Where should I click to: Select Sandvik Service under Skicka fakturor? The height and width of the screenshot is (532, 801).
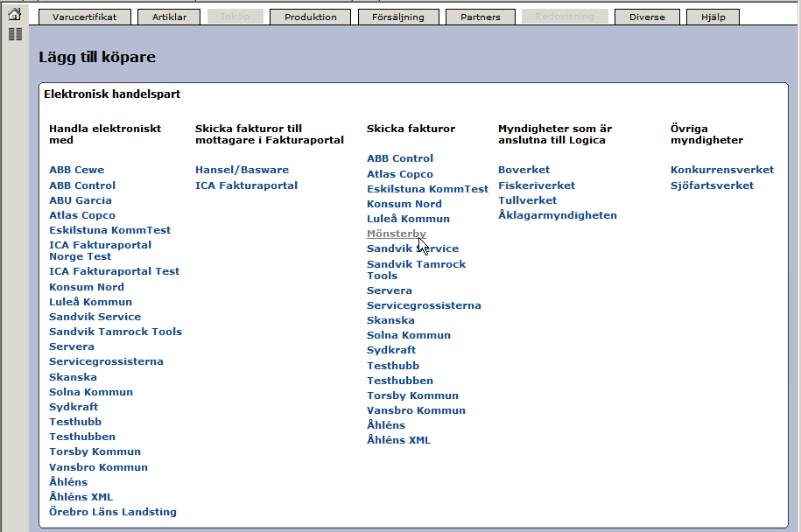[413, 248]
